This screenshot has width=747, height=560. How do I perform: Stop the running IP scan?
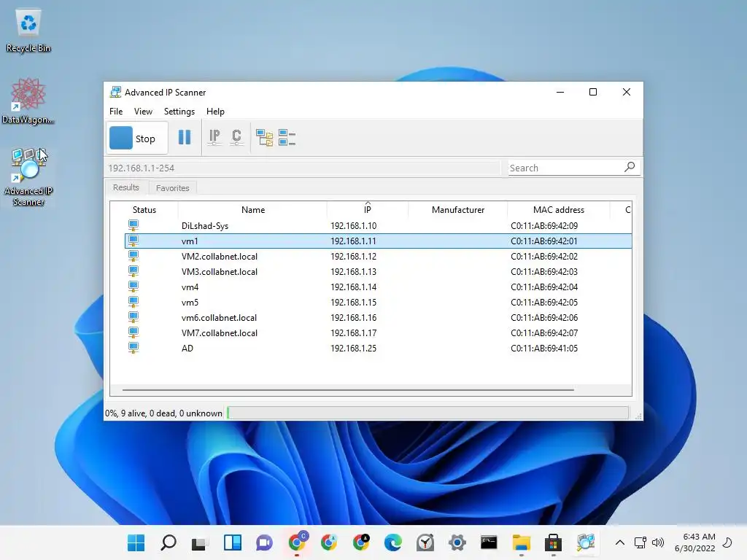(137, 139)
